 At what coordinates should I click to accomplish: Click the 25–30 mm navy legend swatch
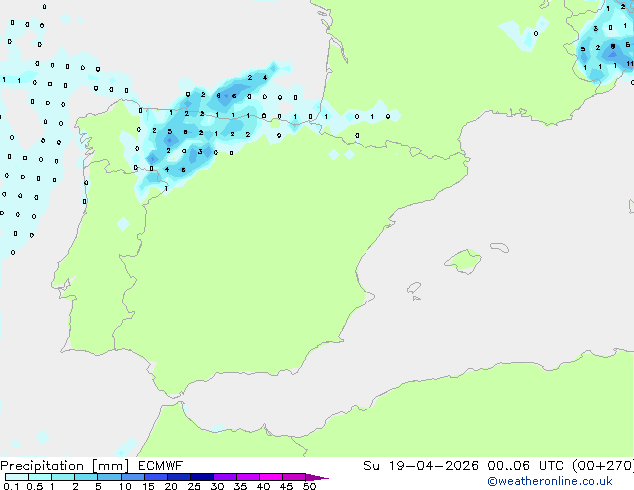202,477
